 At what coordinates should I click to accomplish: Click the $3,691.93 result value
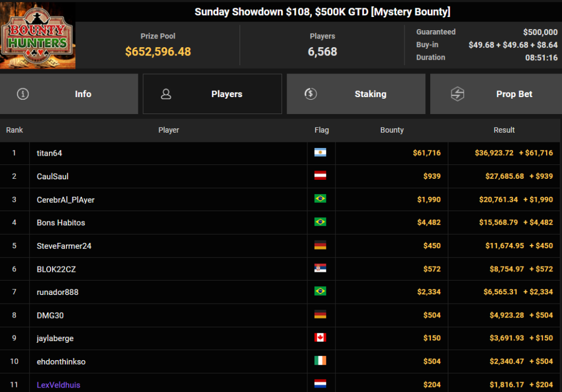[507, 338]
